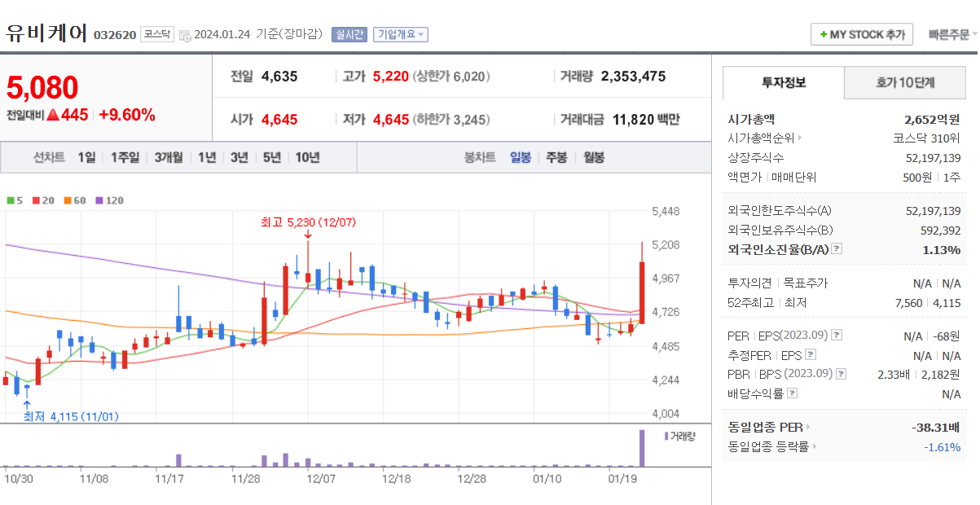Select the 1년 line chart period
Viewport: 980px width, 505px height.
(207, 157)
